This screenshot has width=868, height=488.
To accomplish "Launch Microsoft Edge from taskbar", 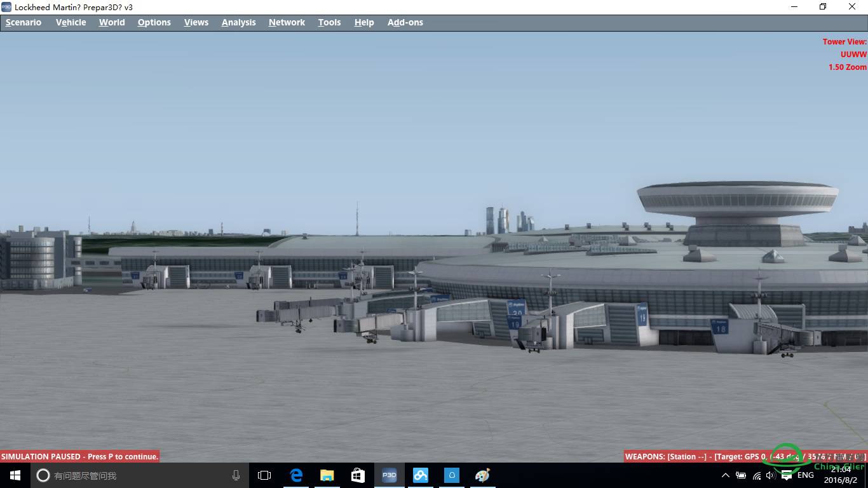I will click(x=296, y=475).
